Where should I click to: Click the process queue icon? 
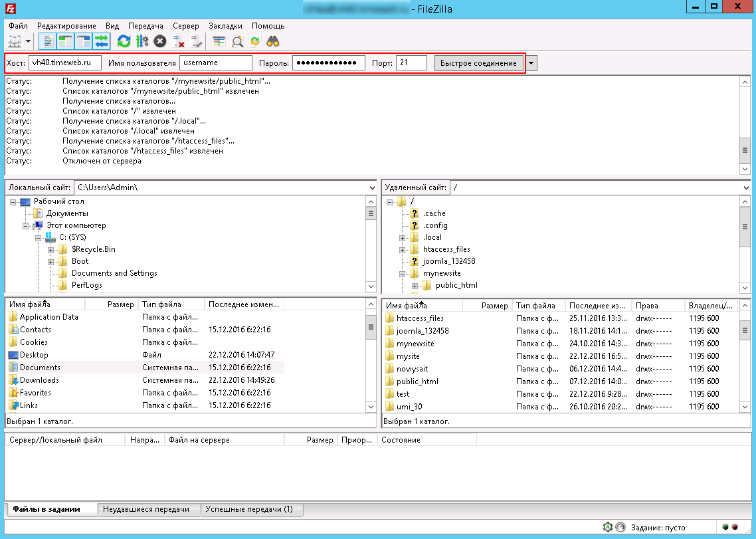pos(142,41)
